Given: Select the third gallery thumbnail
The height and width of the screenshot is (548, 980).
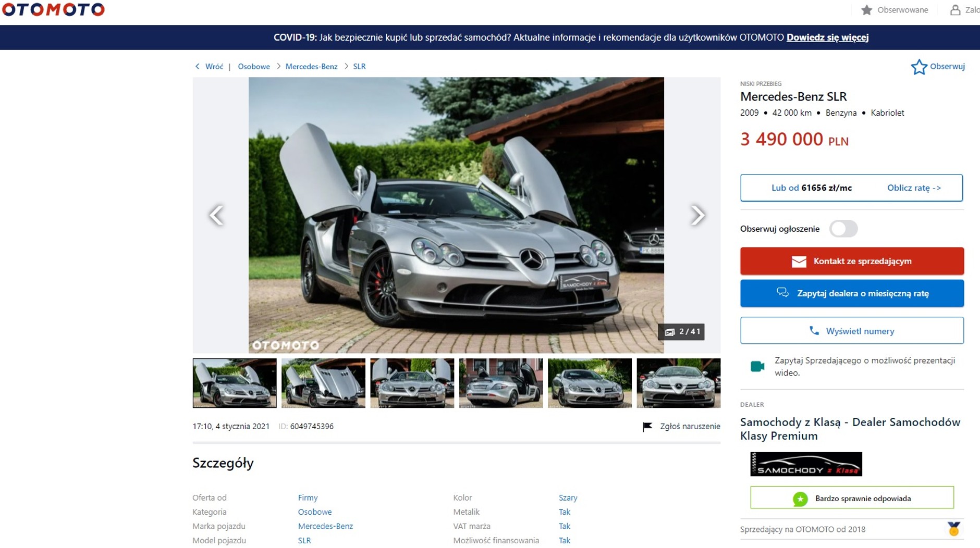Looking at the screenshot, I should pos(411,383).
